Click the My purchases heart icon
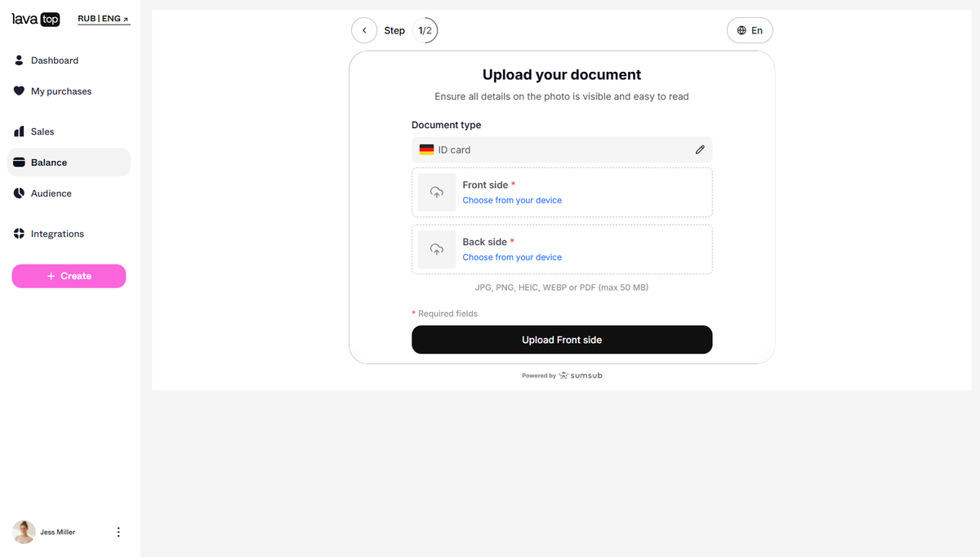The image size is (980, 557). click(20, 91)
